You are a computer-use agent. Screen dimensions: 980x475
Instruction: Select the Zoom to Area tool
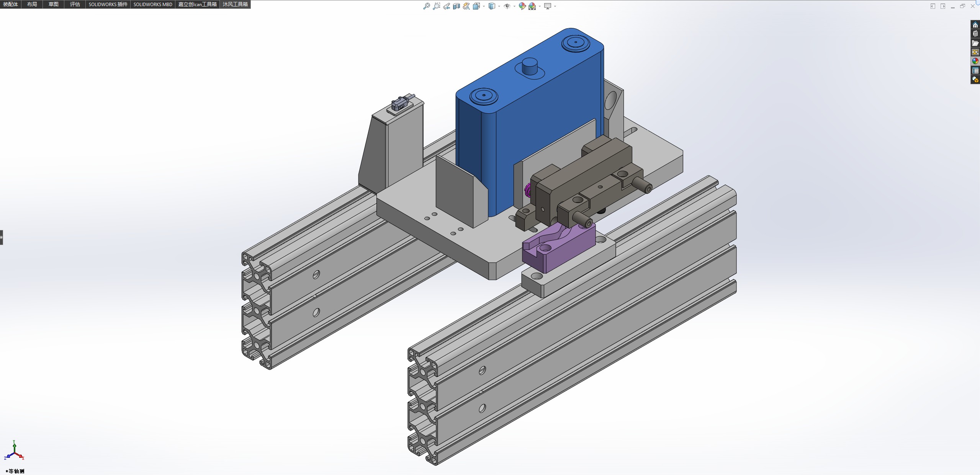(436, 6)
